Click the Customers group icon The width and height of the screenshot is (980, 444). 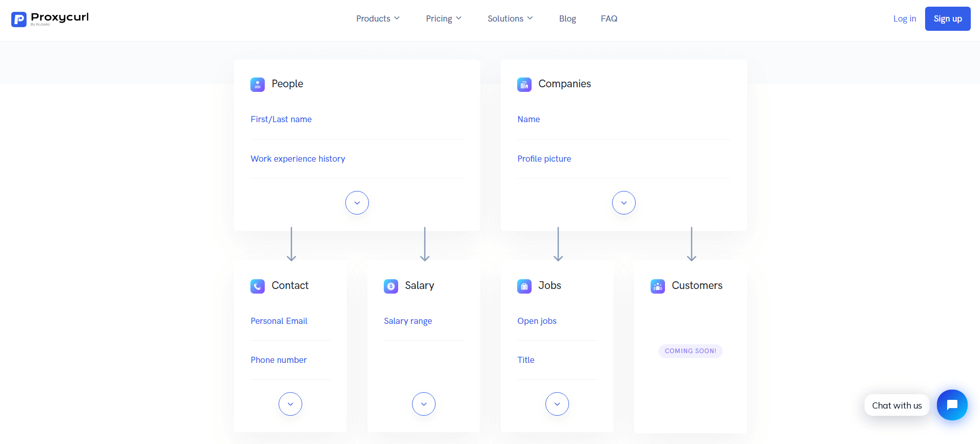click(x=658, y=286)
